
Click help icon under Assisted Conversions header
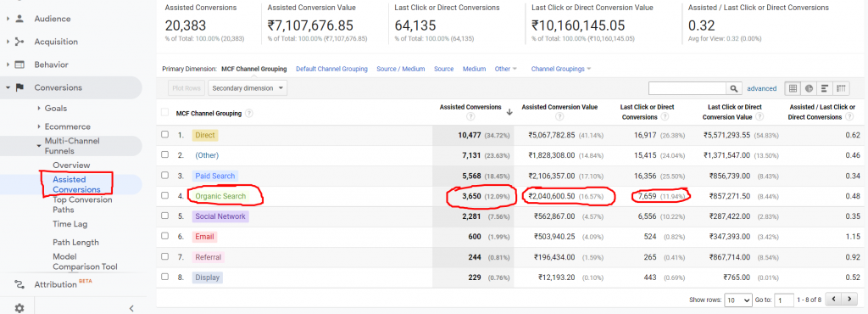tap(470, 117)
